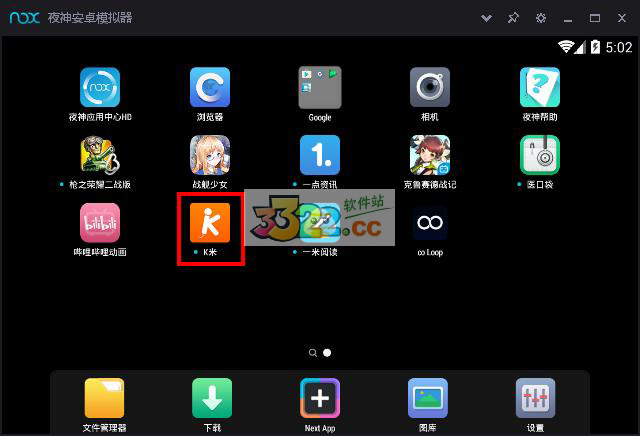Screen dimensions: 640x436
Task: Open the 图库 gallery app
Action: [428, 398]
